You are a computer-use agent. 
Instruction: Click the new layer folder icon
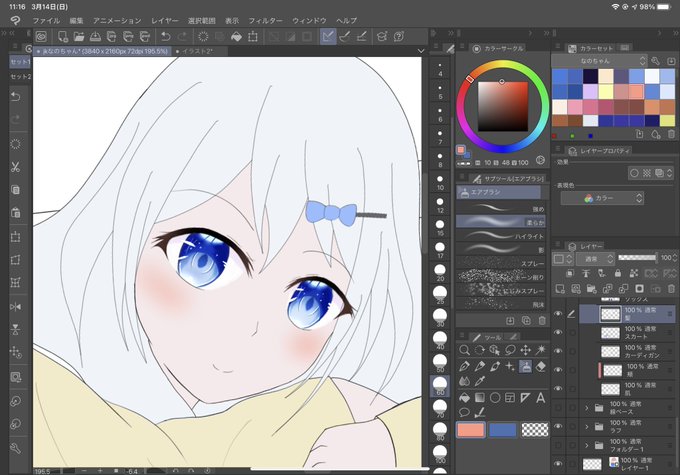coord(591,288)
